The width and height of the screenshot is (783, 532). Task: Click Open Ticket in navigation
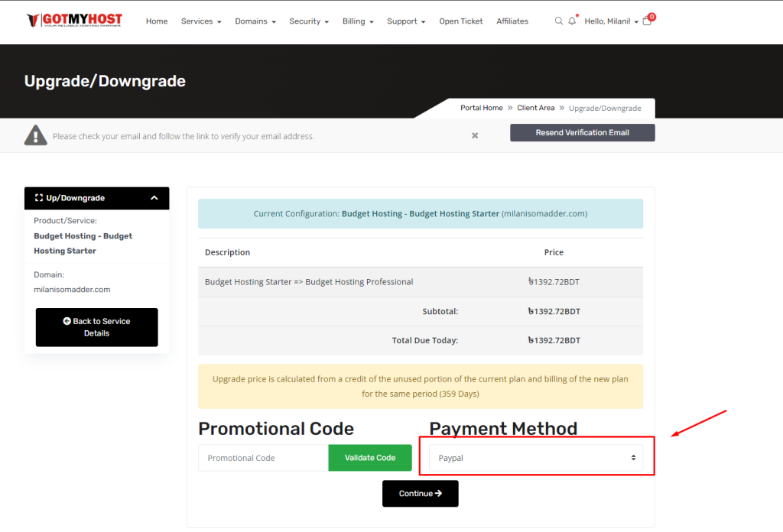[x=461, y=21]
